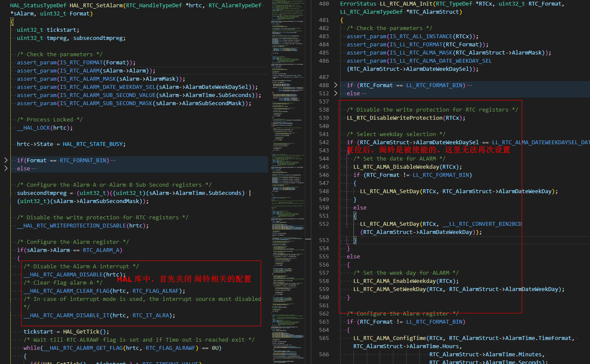Expand the folded 'else' block in left editor

click(6, 168)
